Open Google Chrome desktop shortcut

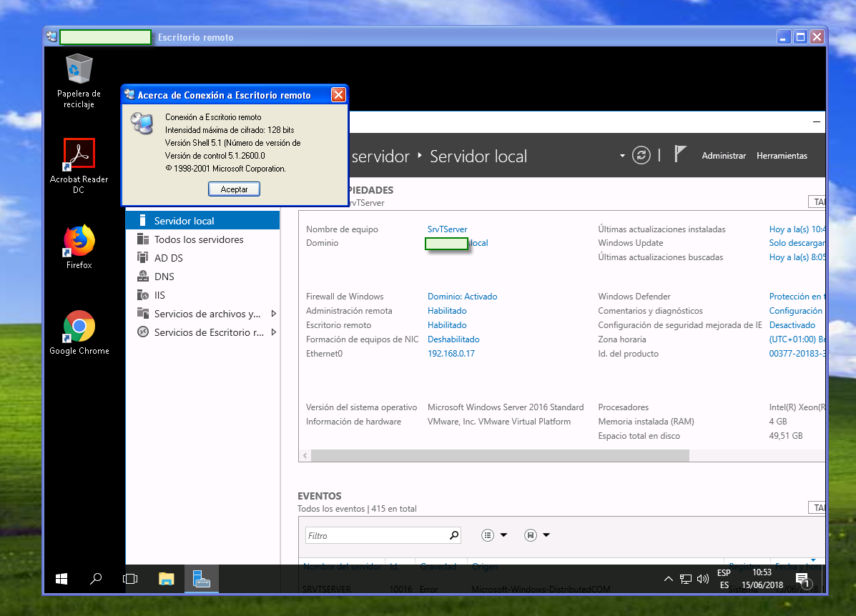[x=79, y=333]
